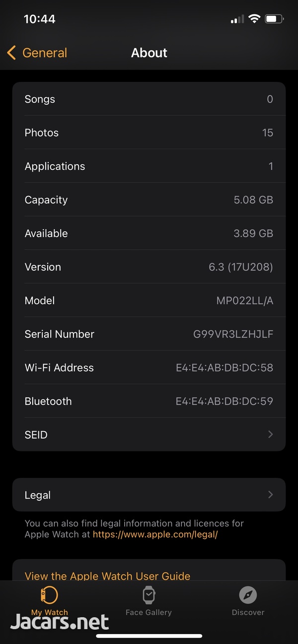
Task: Tap the home indicator bar
Action: pos(149,636)
